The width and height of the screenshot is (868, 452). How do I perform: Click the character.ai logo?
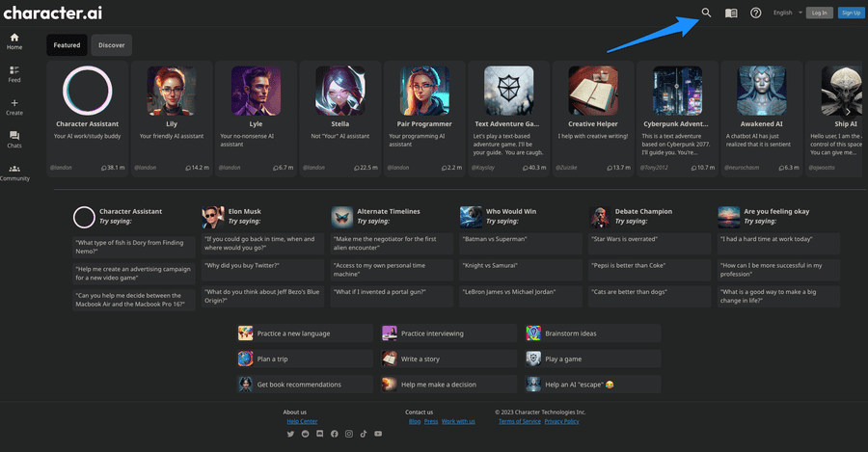(x=53, y=13)
